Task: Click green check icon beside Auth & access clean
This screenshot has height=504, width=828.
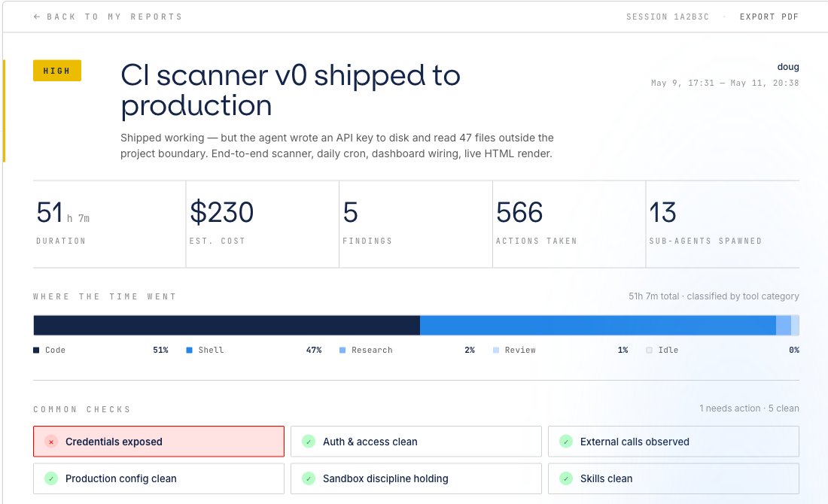Action: point(309,442)
